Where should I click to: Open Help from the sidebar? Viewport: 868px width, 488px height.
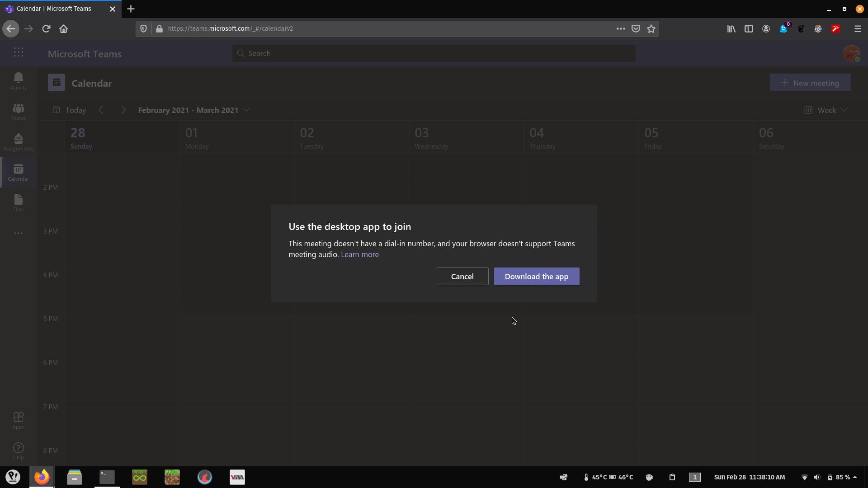18,450
